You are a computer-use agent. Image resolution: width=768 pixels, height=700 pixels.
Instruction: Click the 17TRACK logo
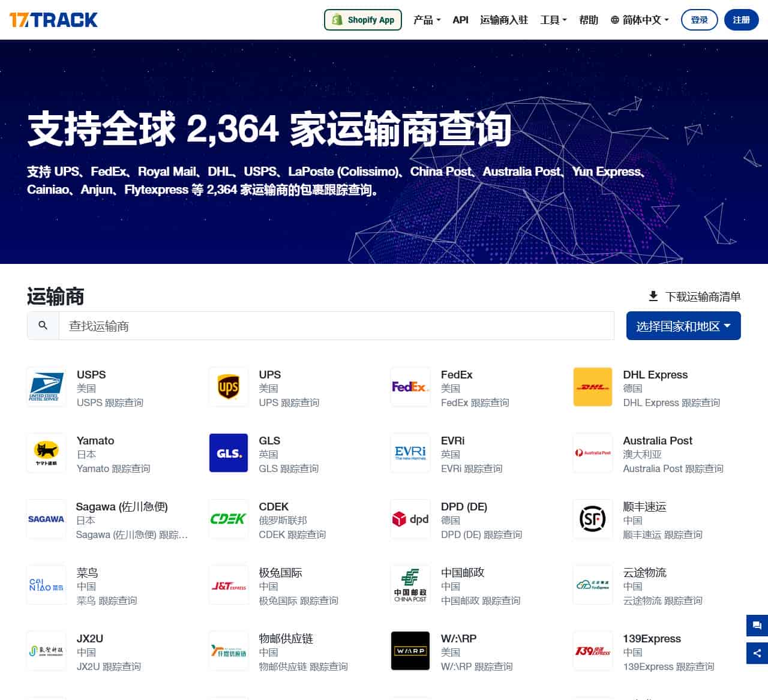point(53,20)
